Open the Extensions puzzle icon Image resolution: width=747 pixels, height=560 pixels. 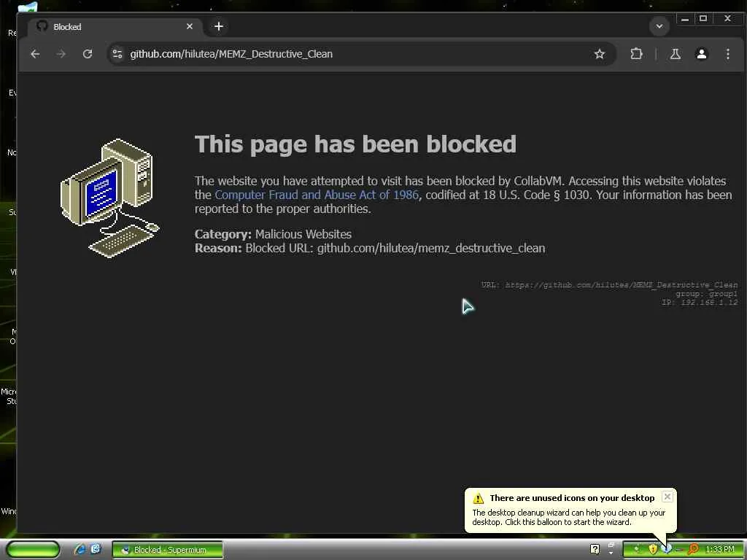click(x=636, y=54)
